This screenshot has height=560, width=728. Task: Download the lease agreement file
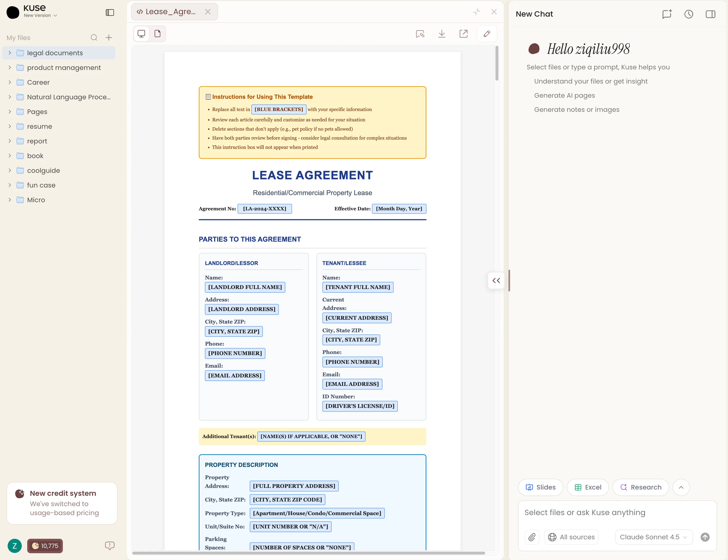tap(442, 34)
